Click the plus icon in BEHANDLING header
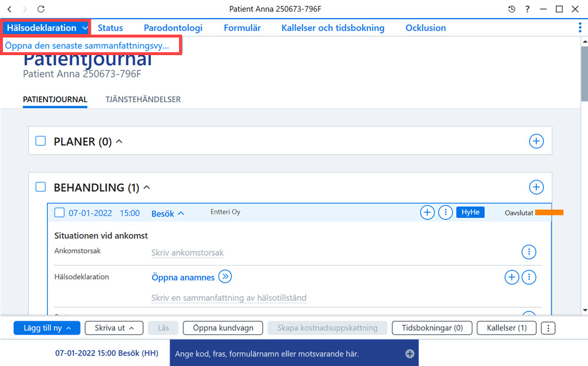 [536, 187]
